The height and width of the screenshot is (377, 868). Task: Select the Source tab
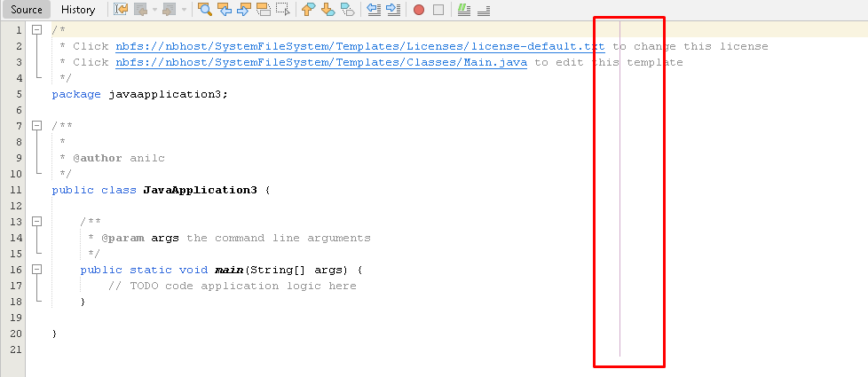27,10
